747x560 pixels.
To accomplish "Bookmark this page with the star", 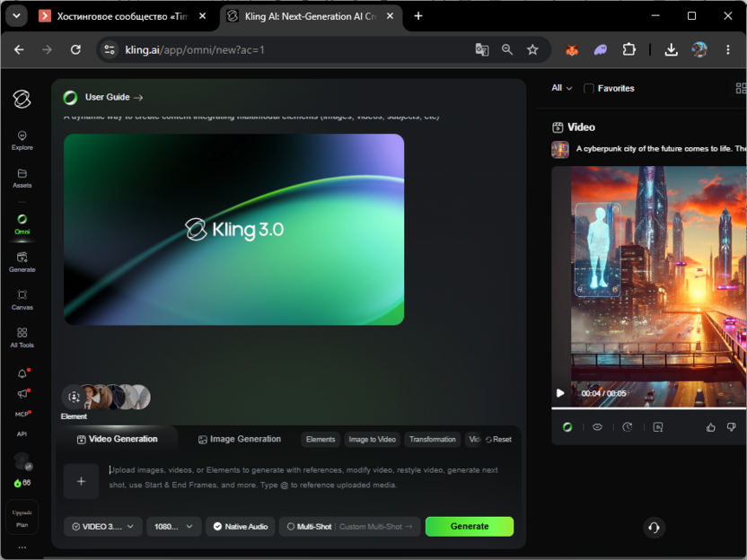I will click(532, 49).
